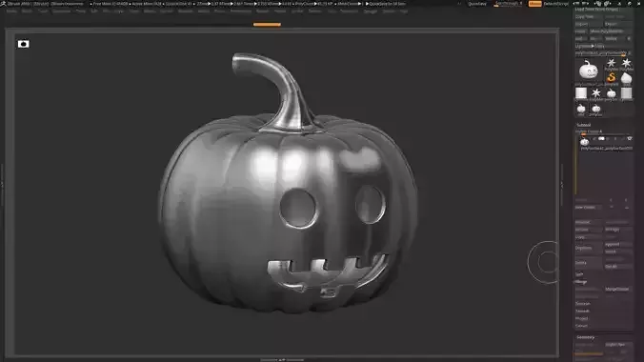Click the first small icon on the subtool row
The height and width of the screenshot is (362, 644).
[594, 139]
